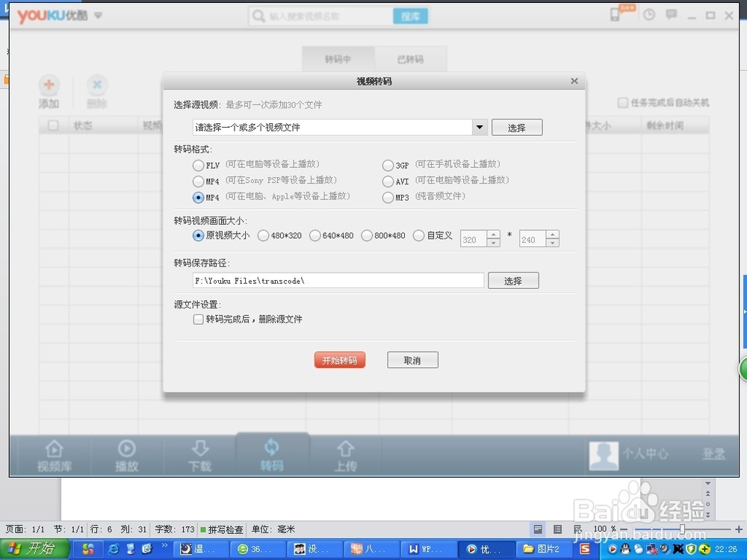Select the 自定义 custom size radio button
Image resolution: width=747 pixels, height=560 pixels.
click(418, 236)
